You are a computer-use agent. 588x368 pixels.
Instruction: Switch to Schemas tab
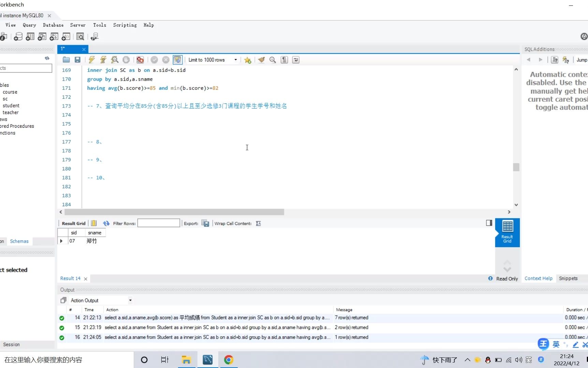(x=19, y=241)
